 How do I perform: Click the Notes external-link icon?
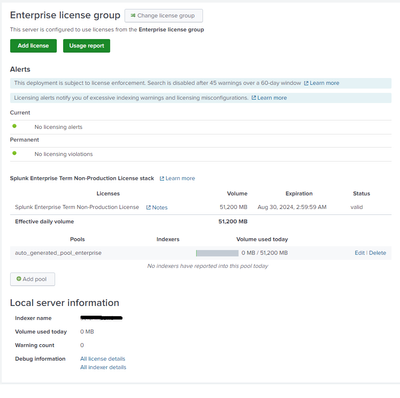148,208
